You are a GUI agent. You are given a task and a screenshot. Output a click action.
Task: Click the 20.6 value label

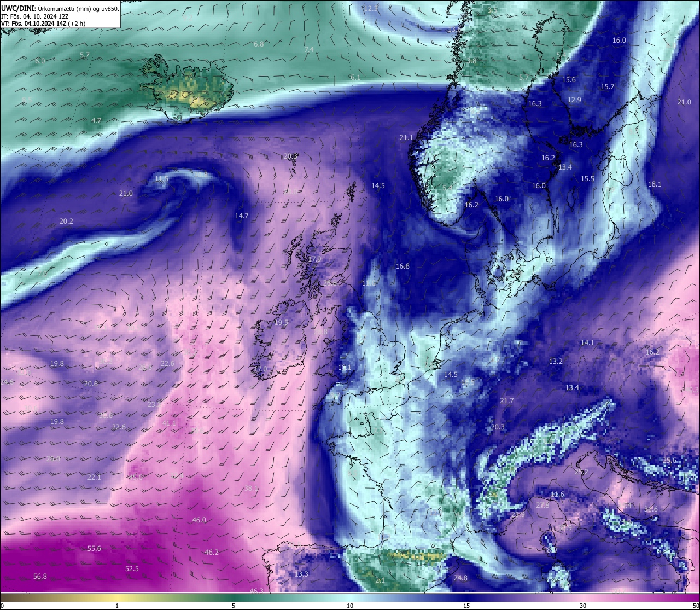click(x=91, y=384)
